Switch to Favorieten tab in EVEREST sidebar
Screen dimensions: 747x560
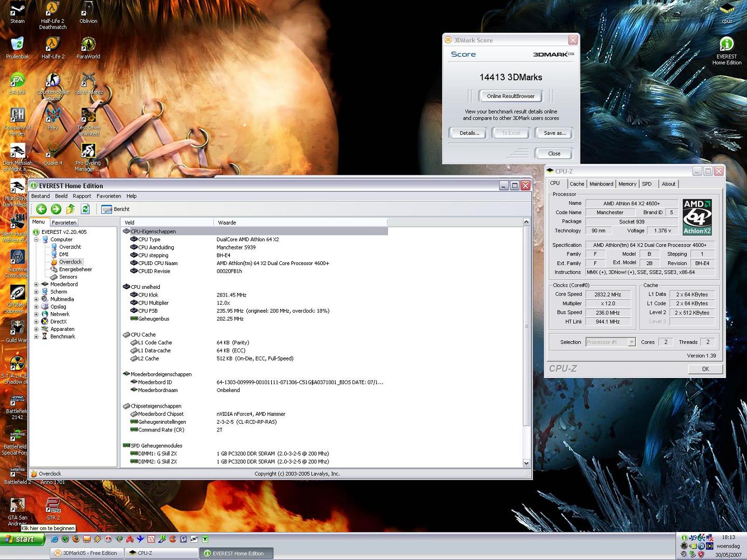coord(64,222)
